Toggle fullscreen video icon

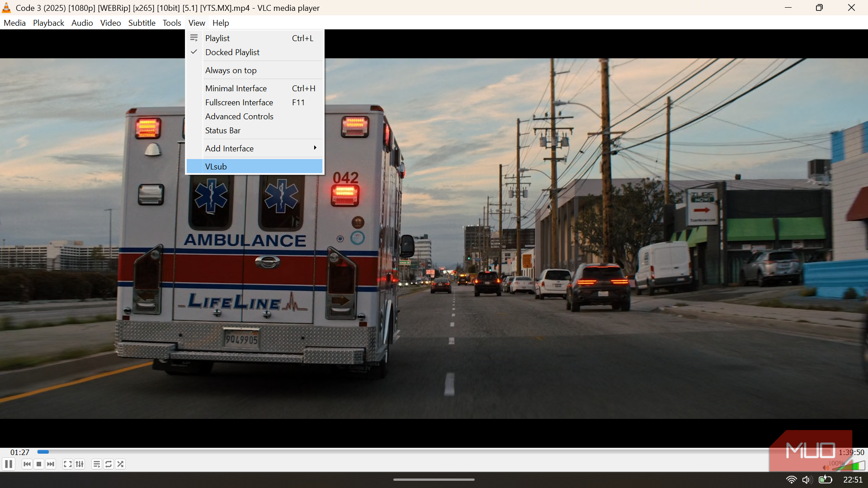pyautogui.click(x=67, y=464)
